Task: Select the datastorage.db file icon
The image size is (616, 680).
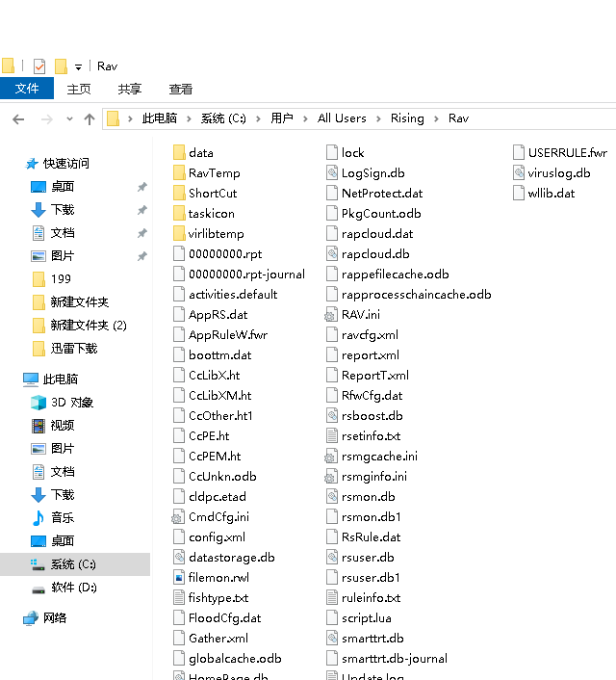Action: click(x=179, y=558)
